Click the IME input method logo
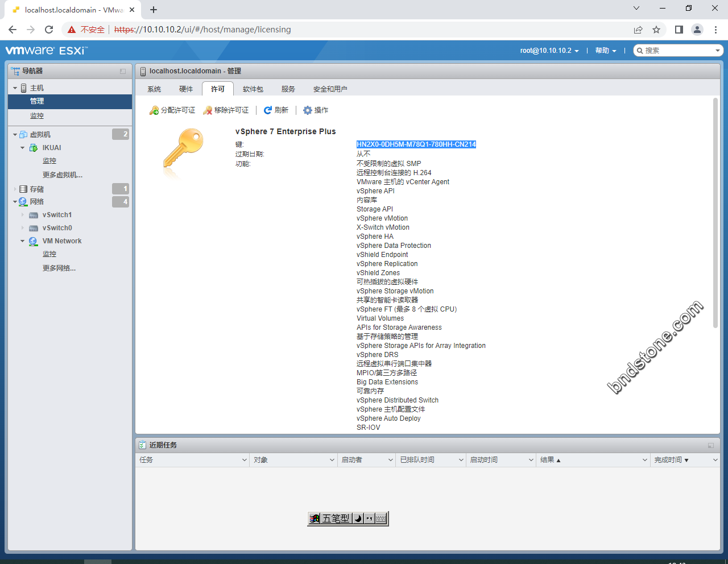The height and width of the screenshot is (564, 728). point(315,519)
